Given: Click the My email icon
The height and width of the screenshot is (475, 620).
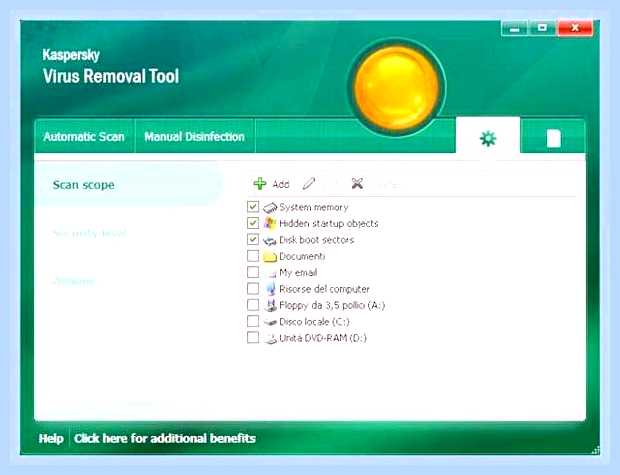Looking at the screenshot, I should (271, 273).
